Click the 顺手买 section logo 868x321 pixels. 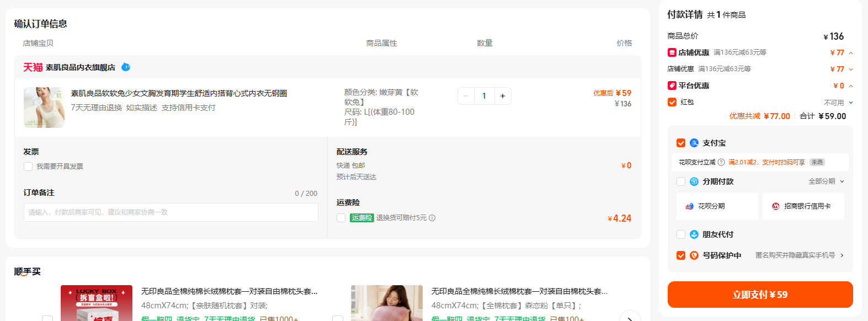(28, 271)
